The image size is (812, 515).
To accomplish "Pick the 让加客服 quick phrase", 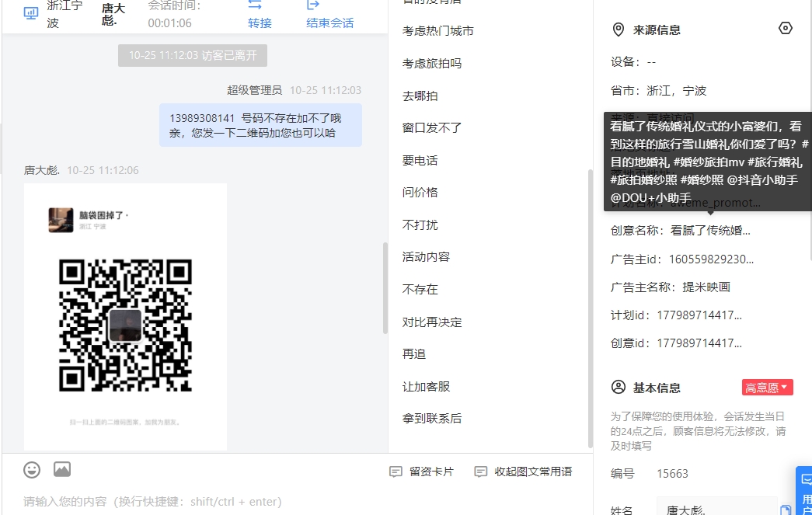I will click(x=426, y=387).
